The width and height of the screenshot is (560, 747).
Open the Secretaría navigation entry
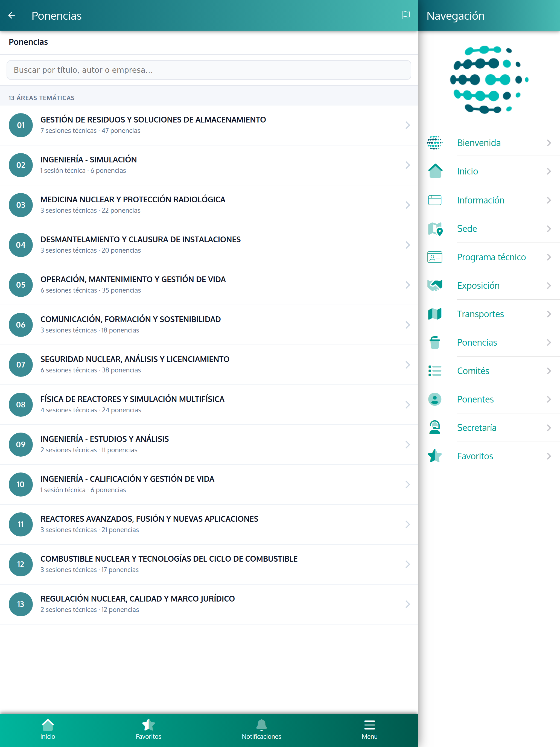489,428
